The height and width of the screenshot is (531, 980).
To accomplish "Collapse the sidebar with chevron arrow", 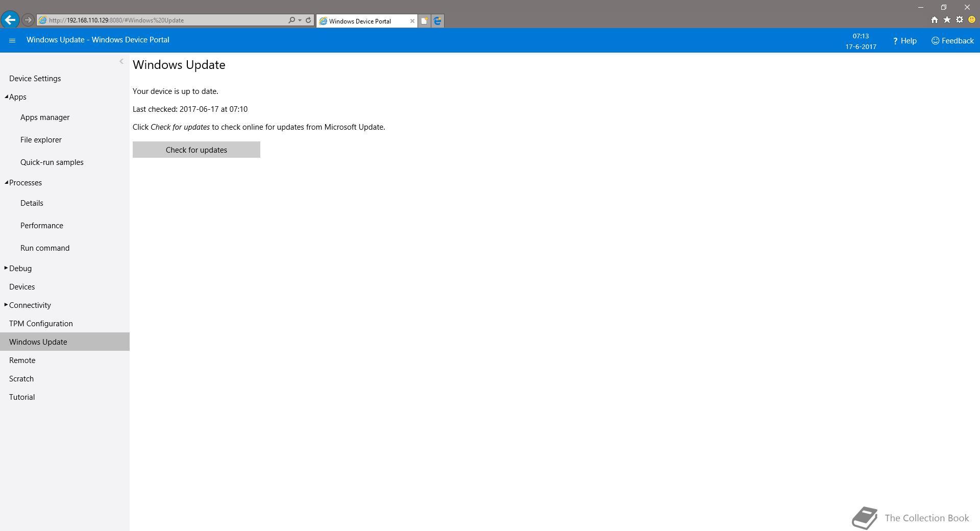I will 121,61.
